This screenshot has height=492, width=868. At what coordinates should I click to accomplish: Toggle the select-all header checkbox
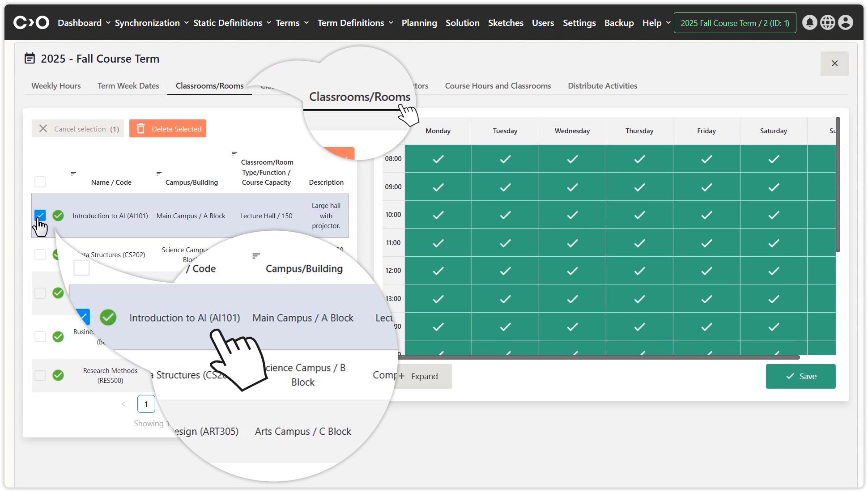click(40, 182)
